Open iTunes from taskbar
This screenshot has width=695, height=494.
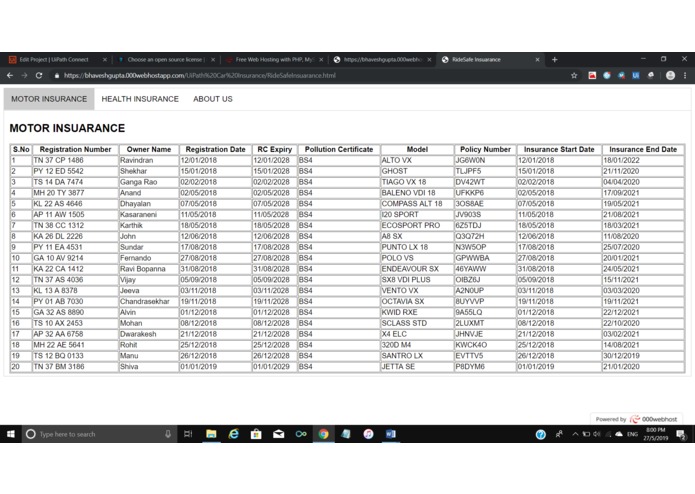[368, 434]
